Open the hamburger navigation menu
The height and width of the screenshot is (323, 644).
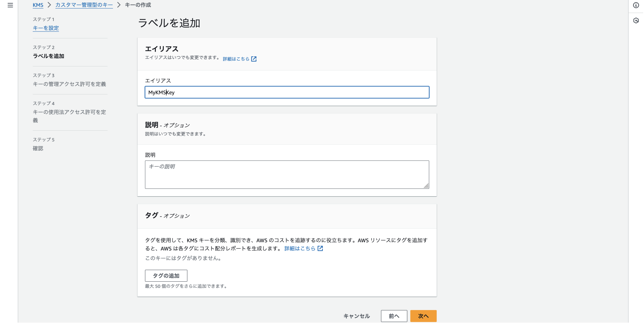click(10, 5)
